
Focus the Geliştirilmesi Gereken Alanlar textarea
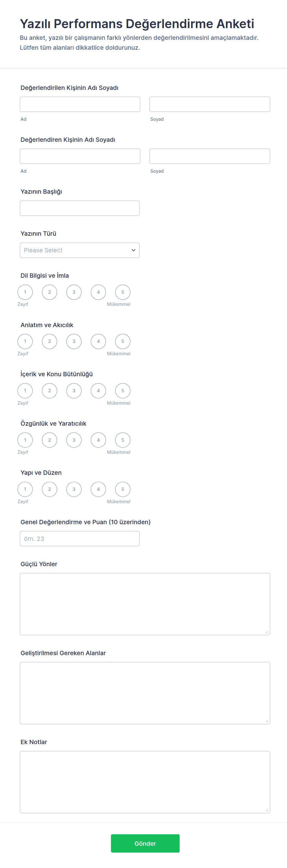coord(145,693)
